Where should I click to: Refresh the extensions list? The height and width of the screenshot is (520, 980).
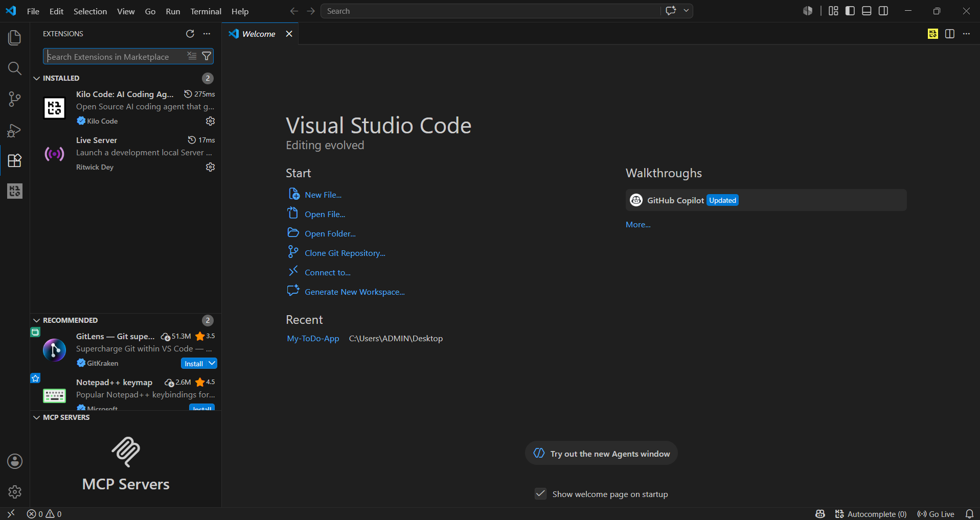point(190,34)
